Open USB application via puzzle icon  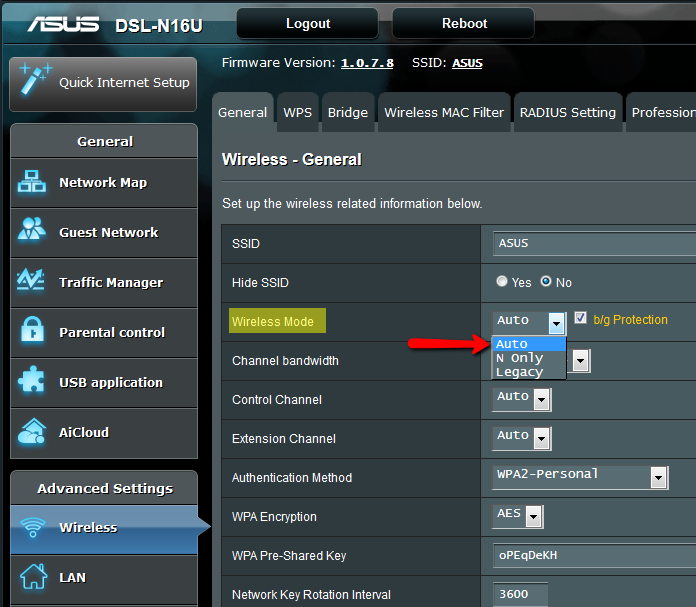32,382
